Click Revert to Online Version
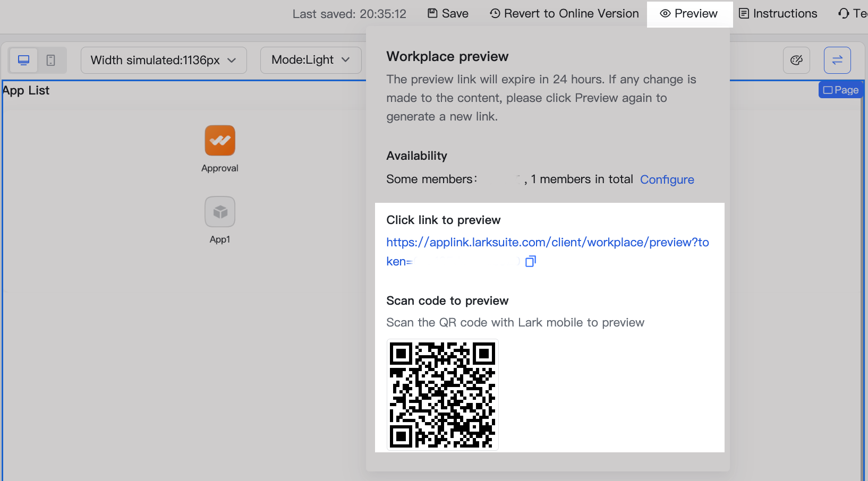This screenshot has width=868, height=481. [x=564, y=14]
